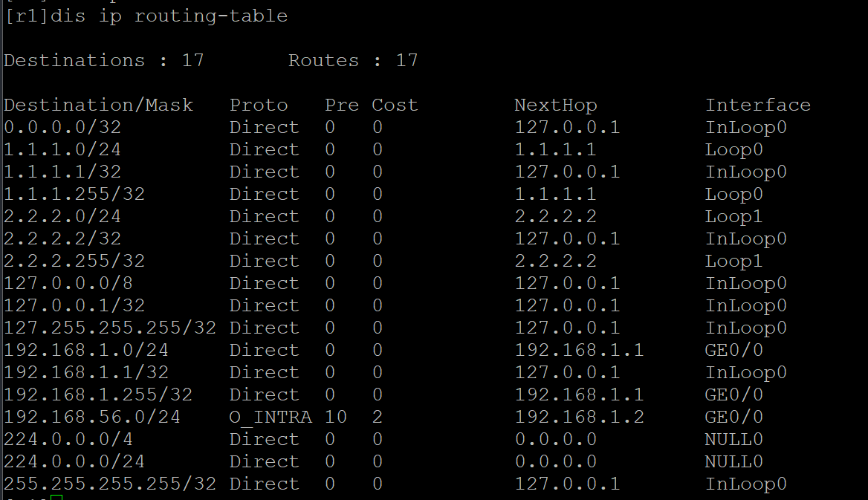Click the 127.255.255.255/32 destination entry
868x500 pixels.
(x=110, y=328)
